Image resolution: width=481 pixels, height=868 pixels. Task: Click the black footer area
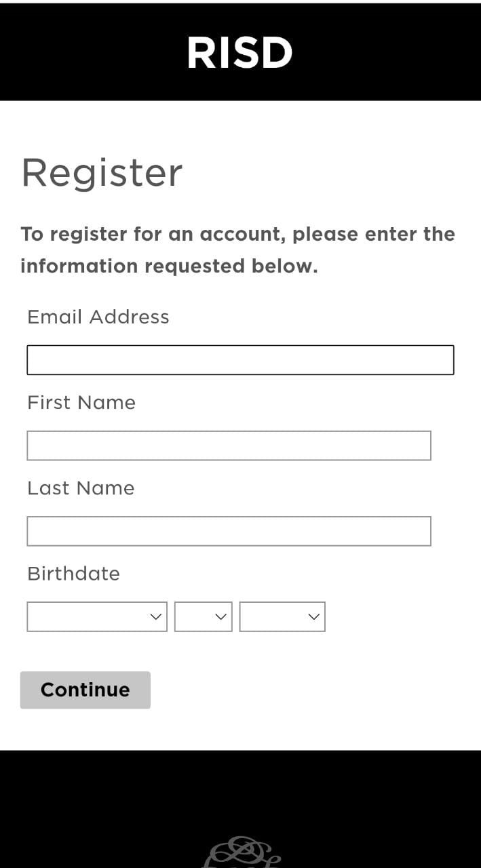pos(102,800)
